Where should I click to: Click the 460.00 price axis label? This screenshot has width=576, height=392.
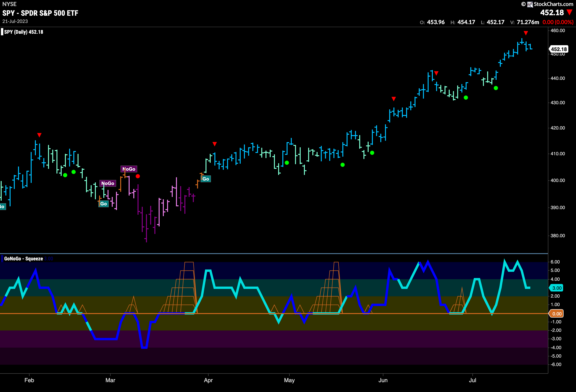(x=558, y=30)
